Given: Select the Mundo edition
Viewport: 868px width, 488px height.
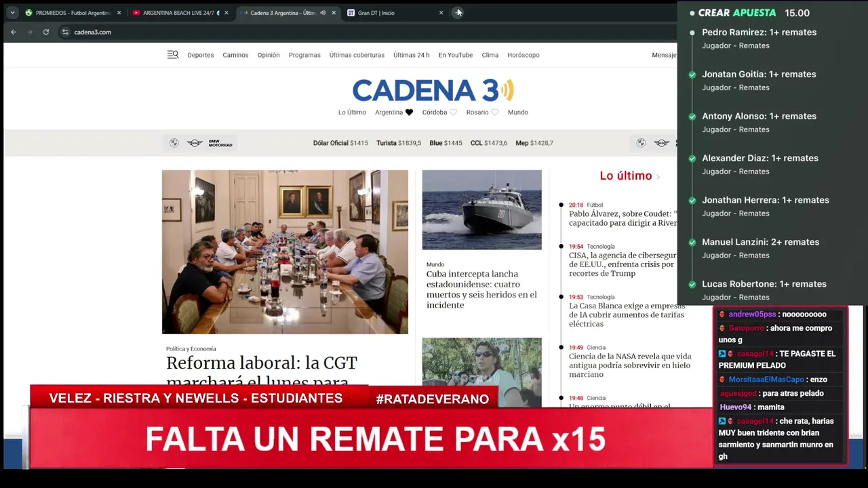Looking at the screenshot, I should [518, 113].
